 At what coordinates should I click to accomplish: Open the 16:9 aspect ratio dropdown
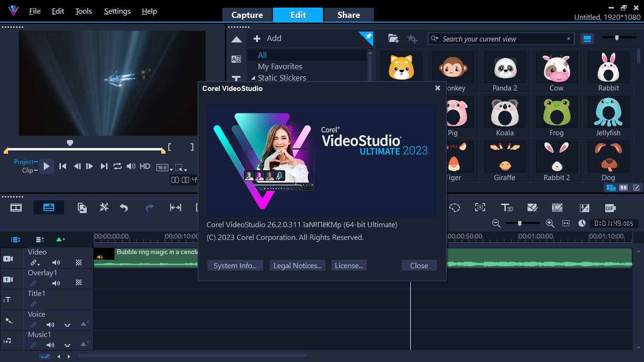163,167
